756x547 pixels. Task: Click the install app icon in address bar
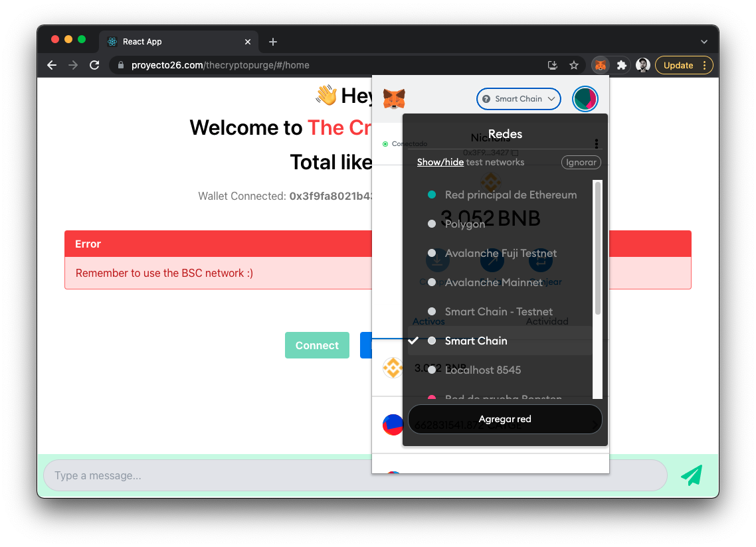tap(553, 65)
